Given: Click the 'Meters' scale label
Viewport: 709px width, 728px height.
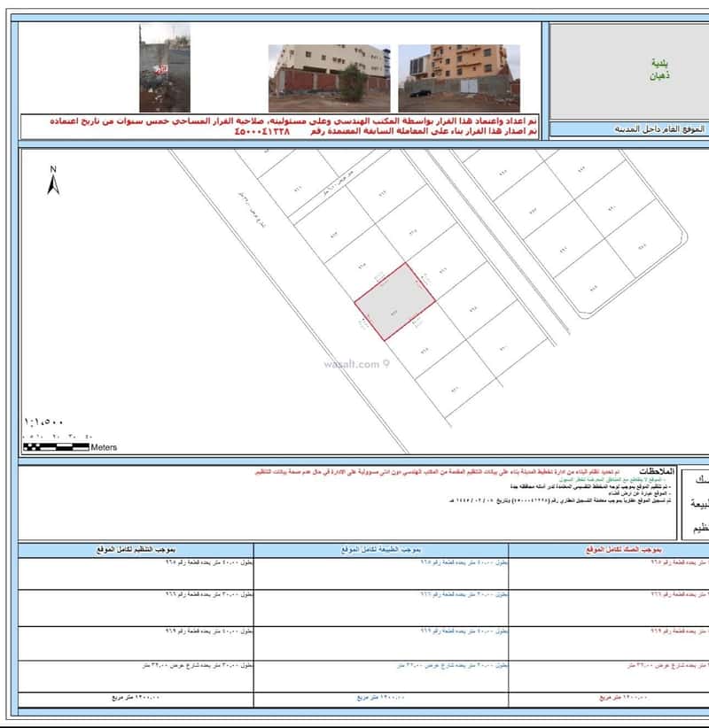Looking at the screenshot, I should click(104, 447).
